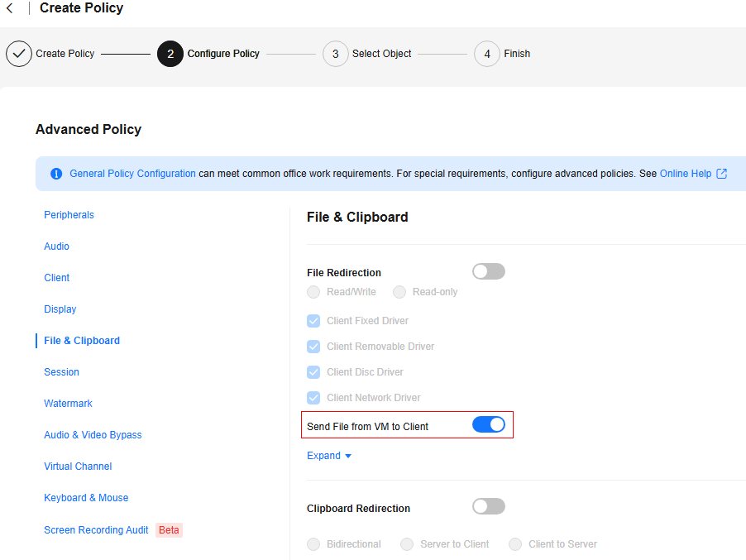The height and width of the screenshot is (560, 746).
Task: Switch to the Watermark section
Action: click(68, 404)
